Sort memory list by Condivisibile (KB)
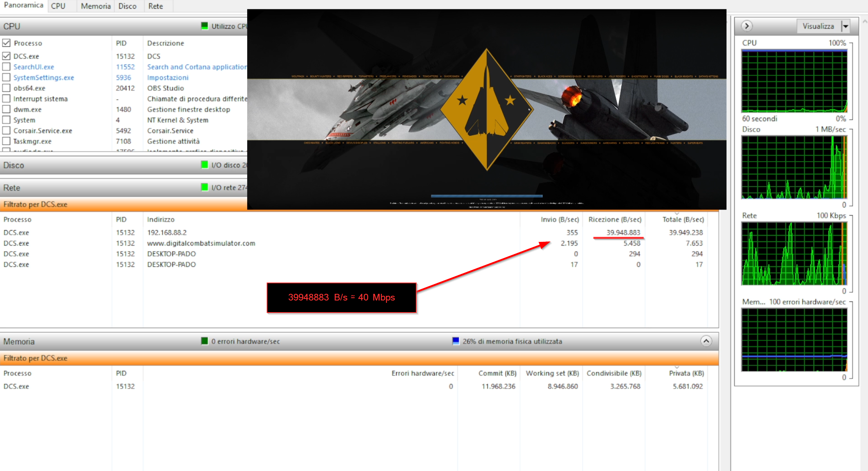 click(614, 373)
